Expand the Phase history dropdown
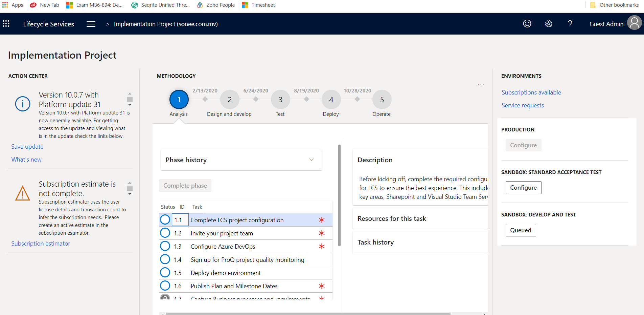 click(x=241, y=160)
